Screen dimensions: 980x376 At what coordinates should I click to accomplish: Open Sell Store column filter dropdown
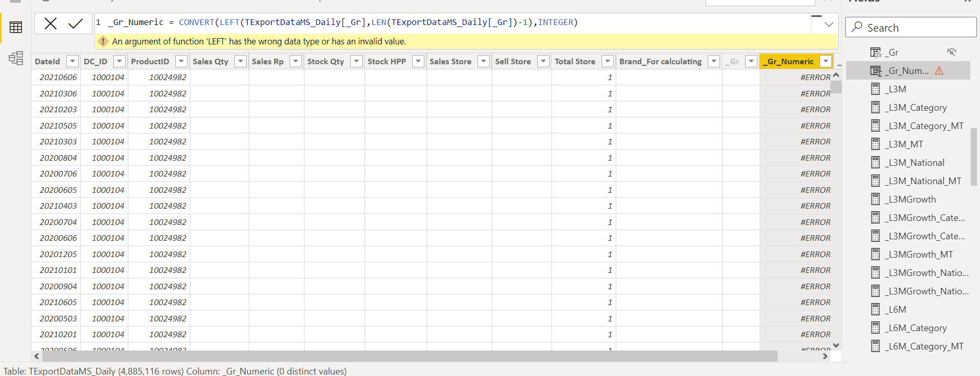[x=543, y=61]
